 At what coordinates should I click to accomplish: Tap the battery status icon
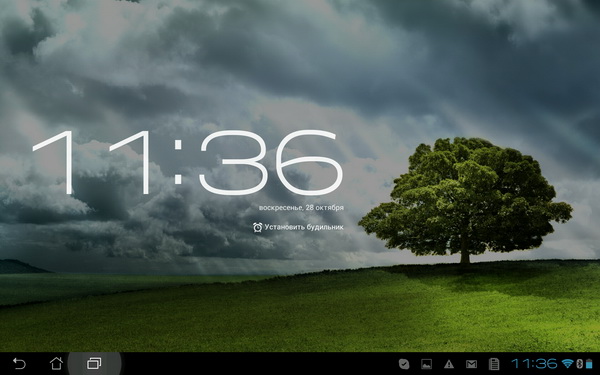click(589, 364)
